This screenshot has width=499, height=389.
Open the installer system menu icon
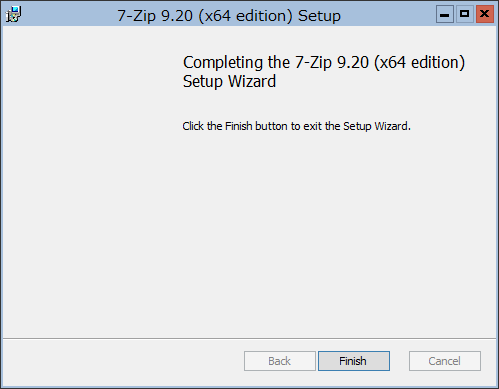tap(13, 14)
